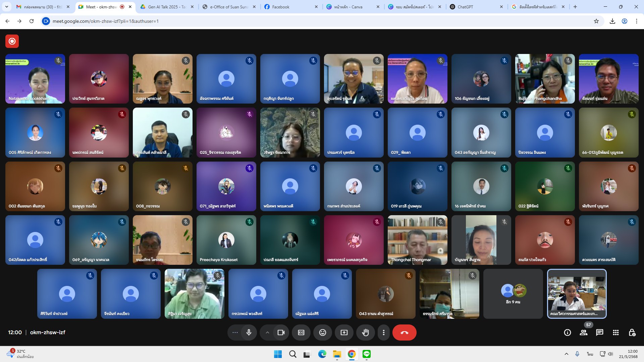Screen dimensions: 644x362
Task: Open more options three-dot menu
Action: click(x=384, y=333)
